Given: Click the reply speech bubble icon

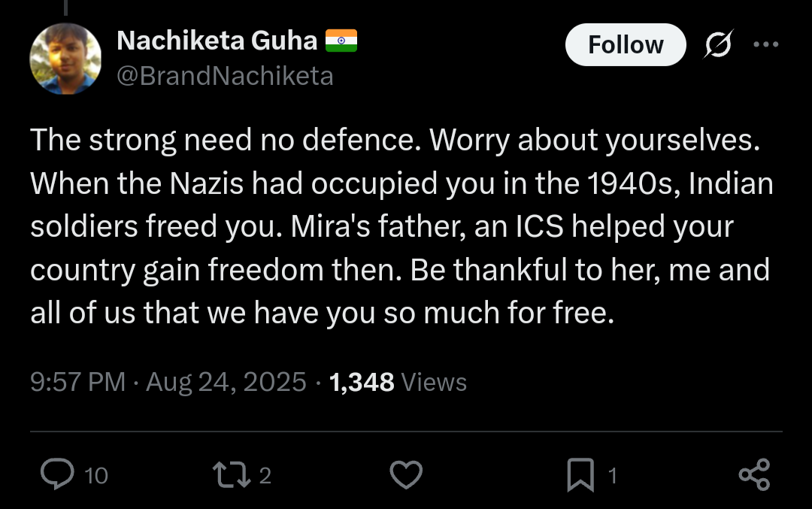Looking at the screenshot, I should click(55, 474).
